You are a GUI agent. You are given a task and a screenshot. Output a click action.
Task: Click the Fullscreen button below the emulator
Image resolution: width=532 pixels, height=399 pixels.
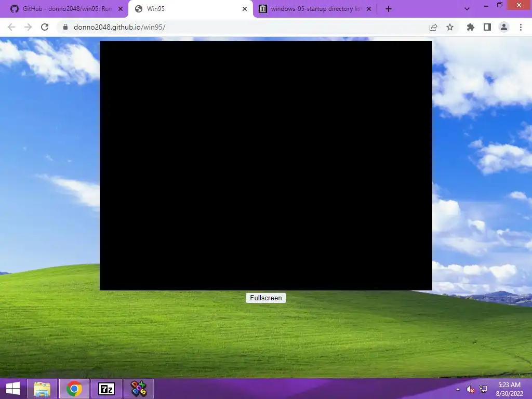pos(265,298)
